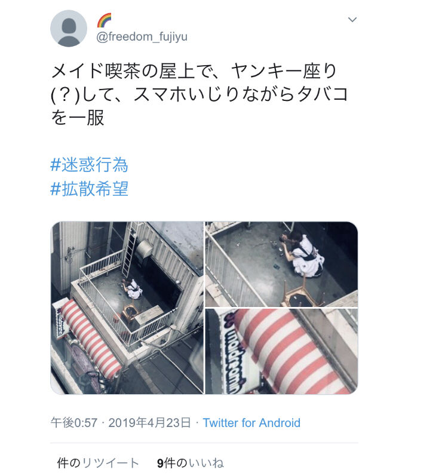This screenshot has width=448, height=476.
Task: Open the #迷惑行為 hashtag
Action: pos(89,165)
